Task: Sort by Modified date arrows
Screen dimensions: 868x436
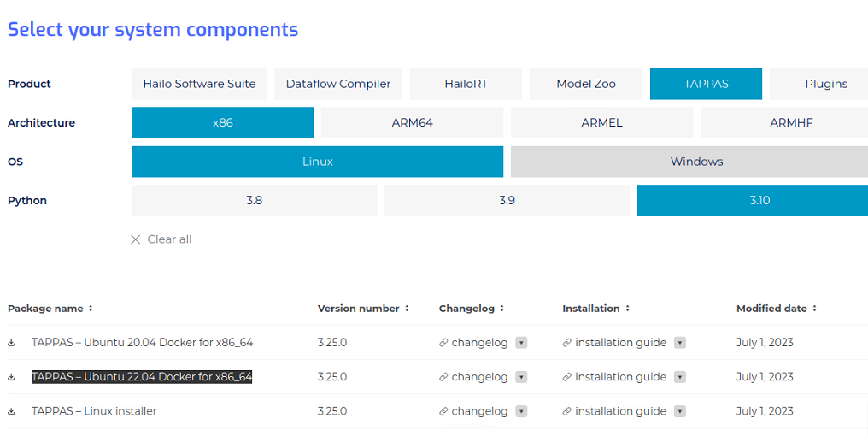Action: [814, 308]
